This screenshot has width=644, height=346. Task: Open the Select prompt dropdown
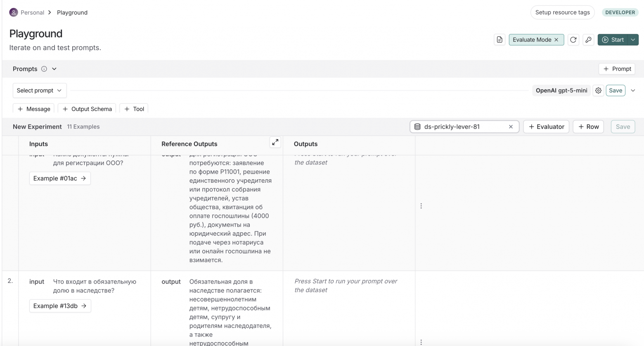[x=39, y=91]
